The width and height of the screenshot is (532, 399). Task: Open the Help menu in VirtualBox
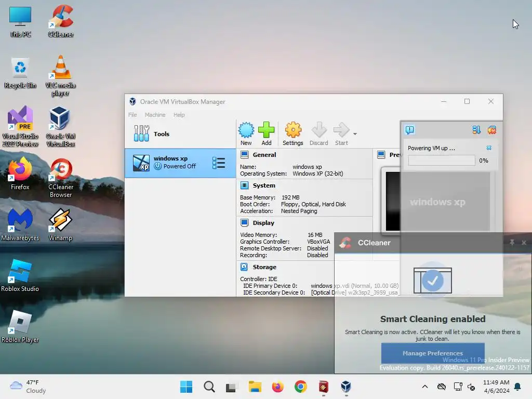click(179, 115)
